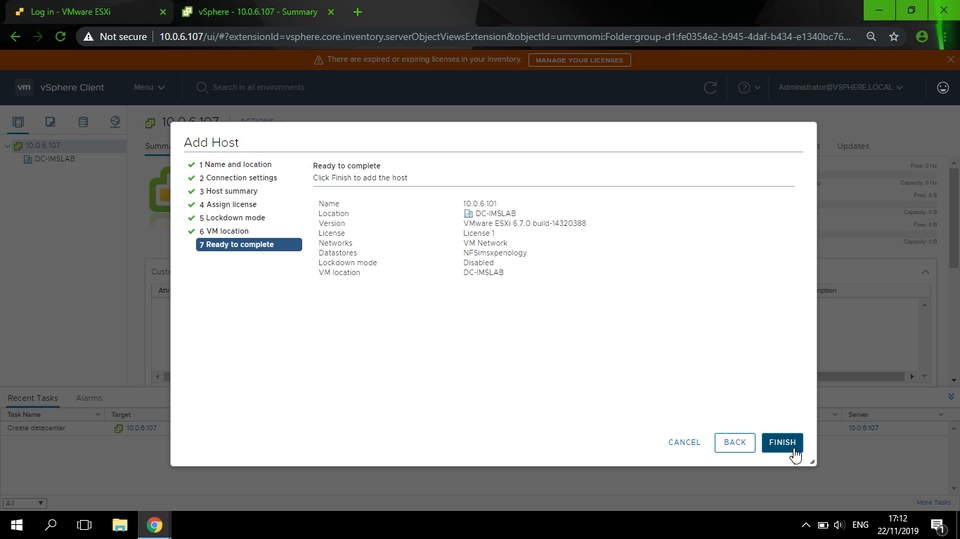960x539 pixels.
Task: Open Server column filter dropdown
Action: [x=941, y=415]
